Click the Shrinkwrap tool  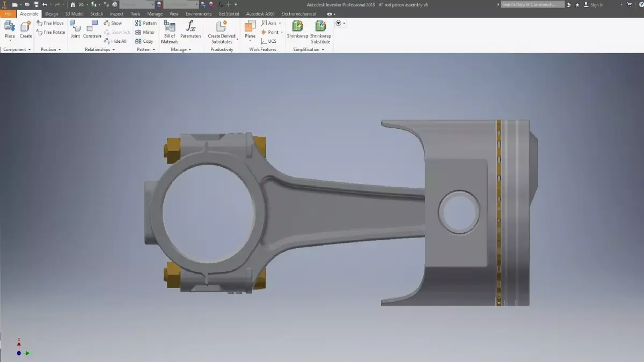pyautogui.click(x=297, y=30)
